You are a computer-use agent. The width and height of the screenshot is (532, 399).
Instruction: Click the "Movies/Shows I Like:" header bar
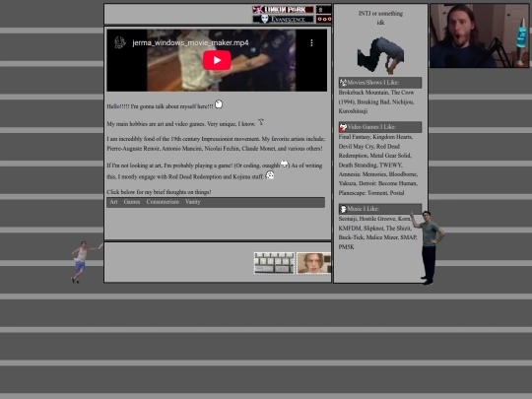tap(380, 83)
